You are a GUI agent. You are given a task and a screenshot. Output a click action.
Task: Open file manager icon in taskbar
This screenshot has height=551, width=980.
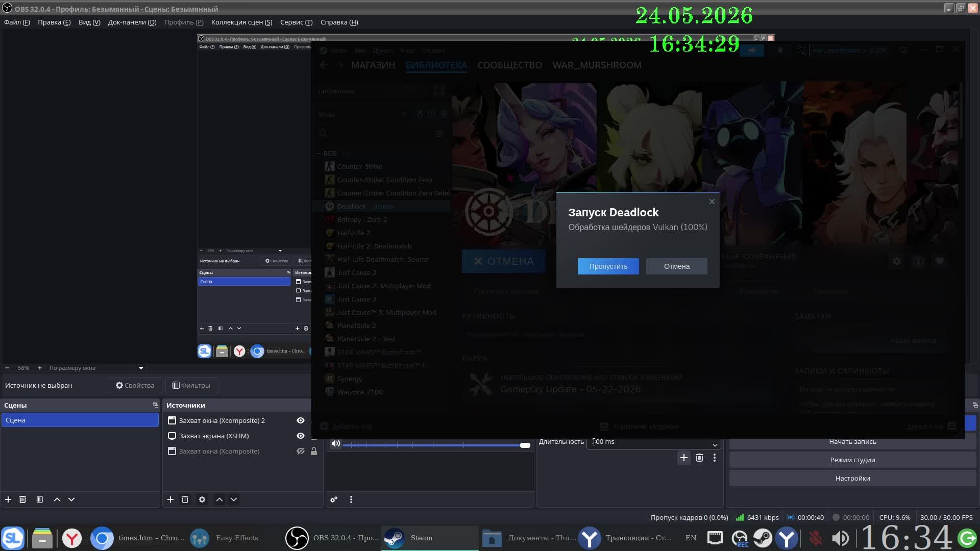42,538
